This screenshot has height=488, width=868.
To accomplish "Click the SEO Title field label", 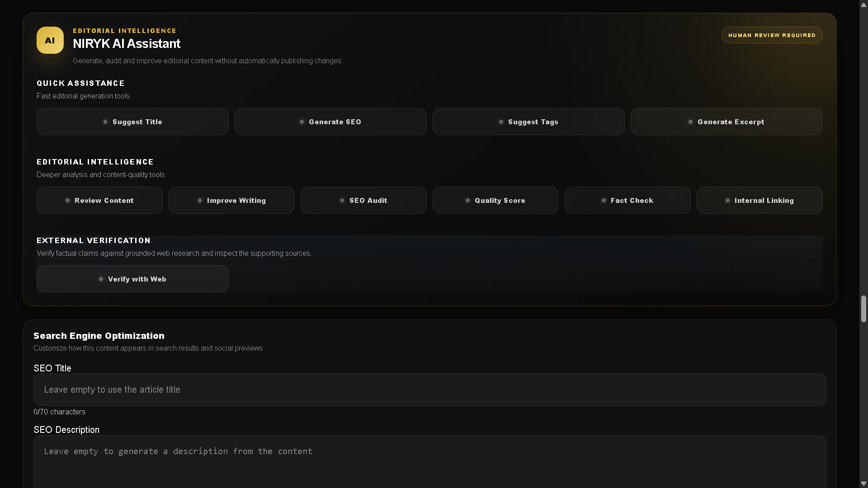I will (x=52, y=368).
